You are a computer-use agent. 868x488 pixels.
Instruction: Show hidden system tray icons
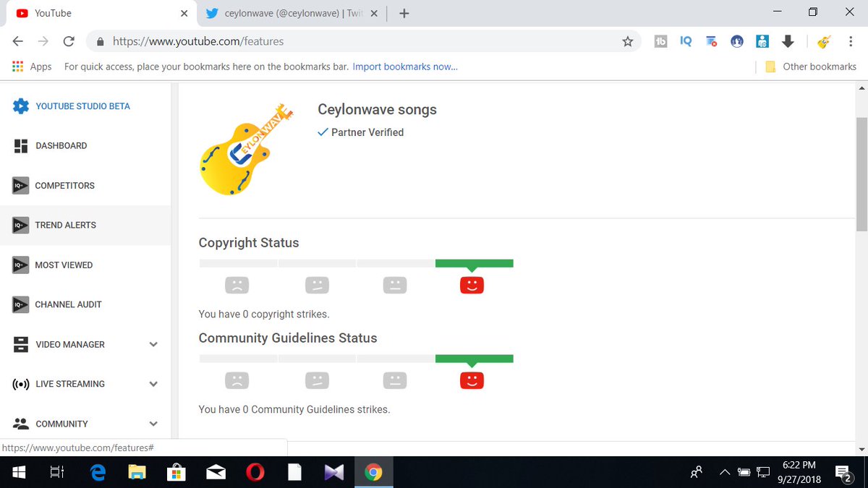[725, 472]
